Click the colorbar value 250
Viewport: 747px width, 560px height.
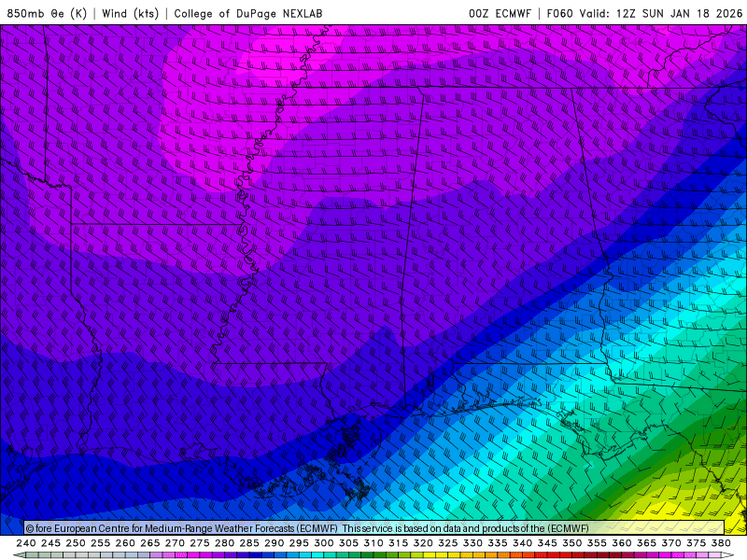76,543
